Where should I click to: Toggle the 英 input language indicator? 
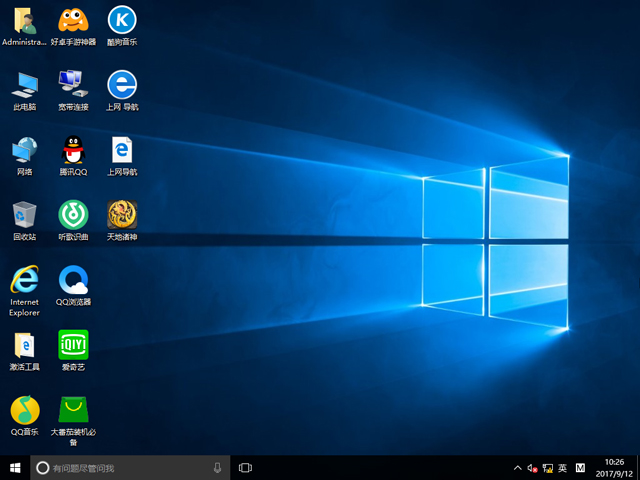pos(562,467)
